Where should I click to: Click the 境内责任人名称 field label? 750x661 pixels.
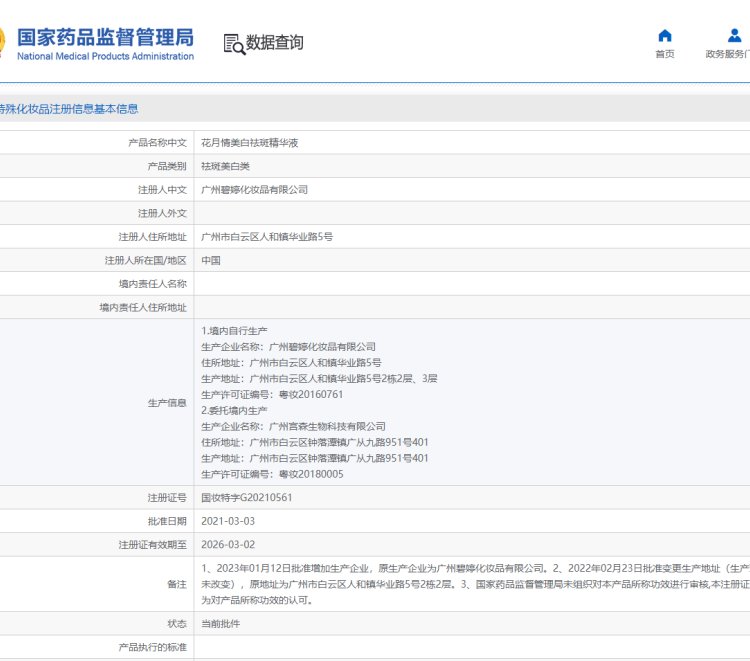click(153, 284)
